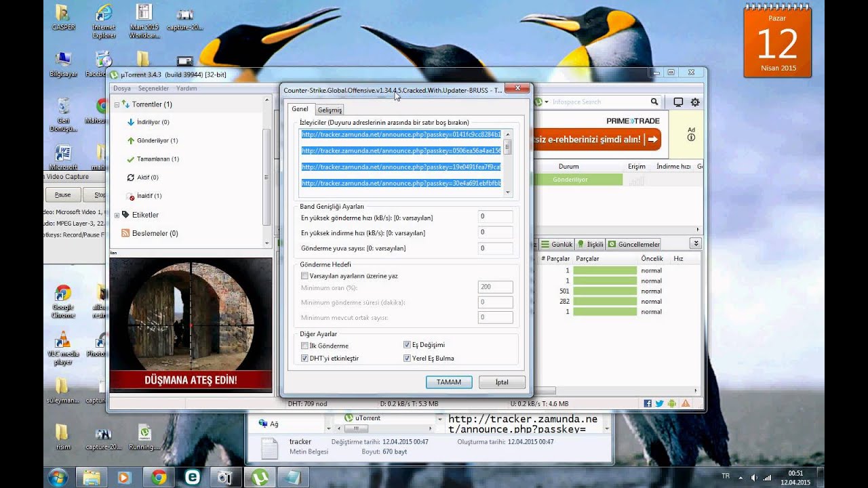Switch to the Gelişmiş tab
The height and width of the screenshot is (488, 868).
tap(330, 110)
